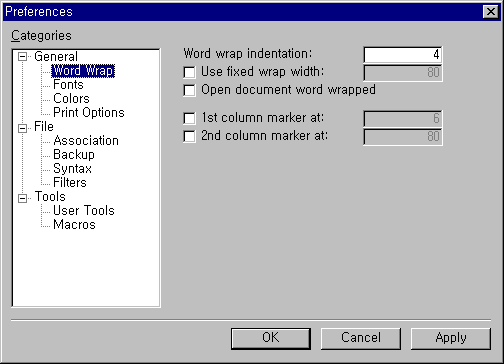
Task: Close the Preferences dialog
Action: [491, 12]
